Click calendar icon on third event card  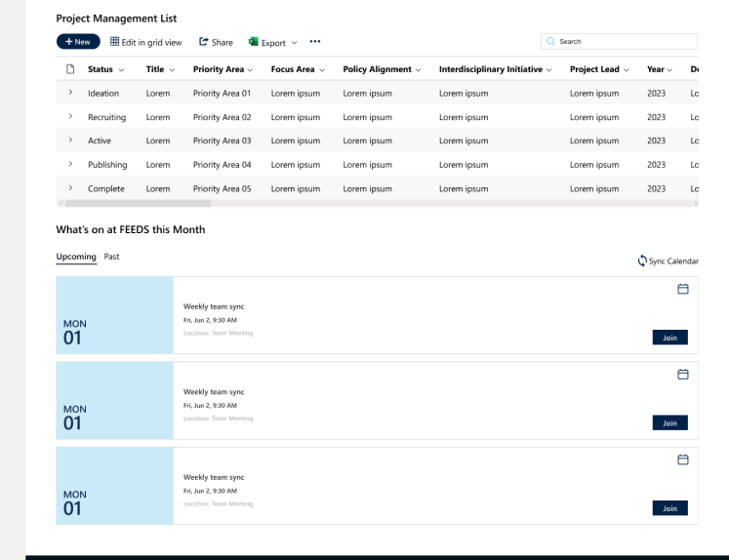(x=683, y=460)
